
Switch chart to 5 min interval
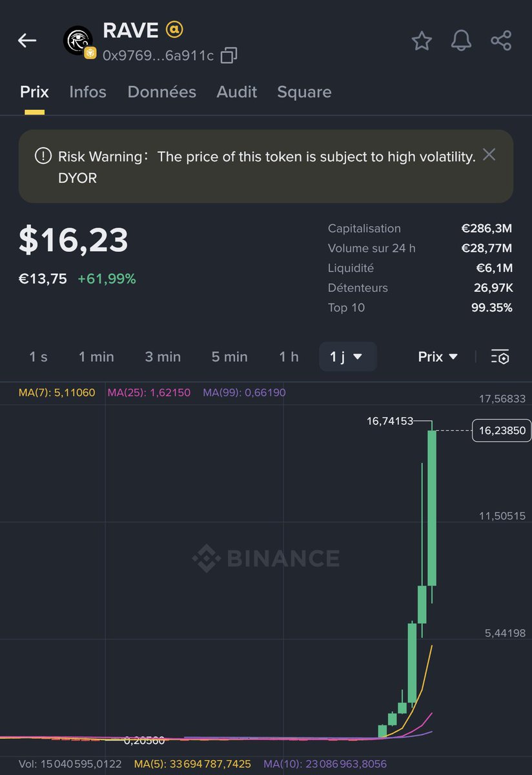(x=229, y=356)
